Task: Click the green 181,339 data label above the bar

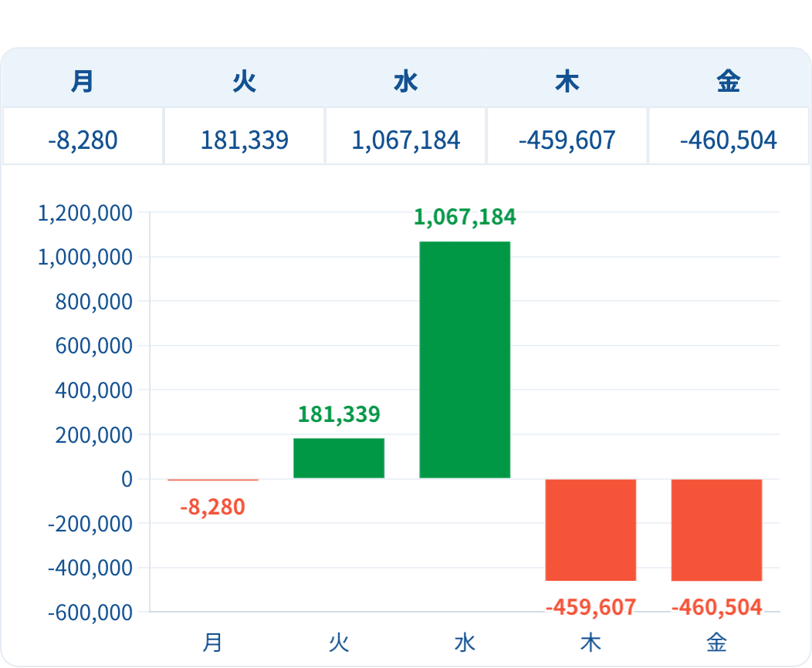Action: (x=339, y=414)
